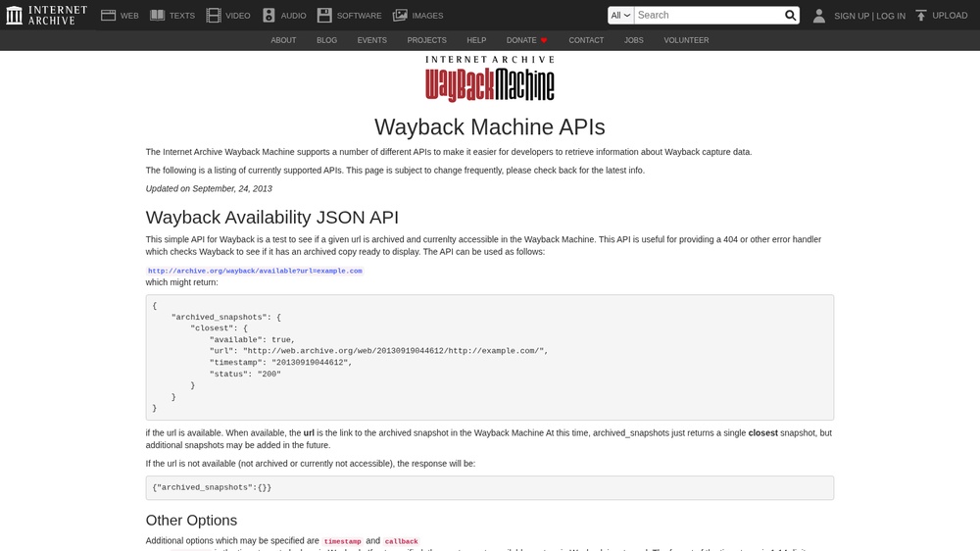Click the Wayback Machine APIs page title

click(490, 126)
